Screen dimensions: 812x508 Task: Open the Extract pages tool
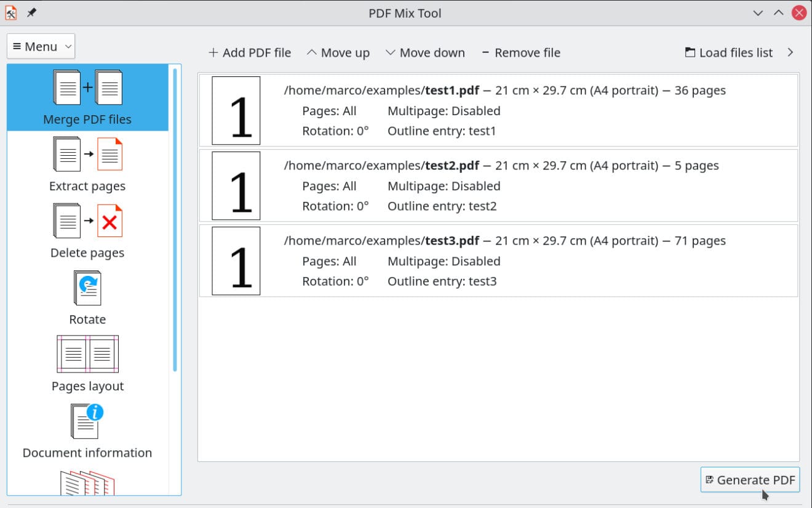(87, 163)
